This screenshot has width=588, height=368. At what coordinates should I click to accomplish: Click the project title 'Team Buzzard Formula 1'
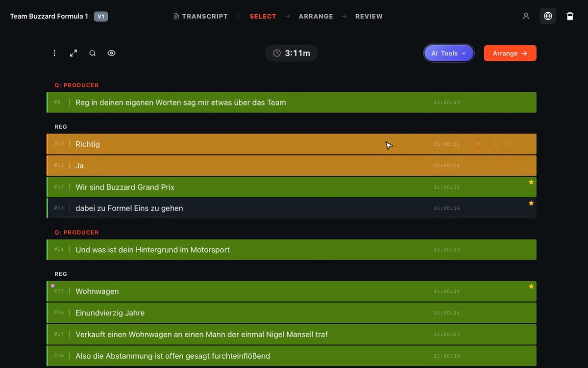(x=49, y=16)
